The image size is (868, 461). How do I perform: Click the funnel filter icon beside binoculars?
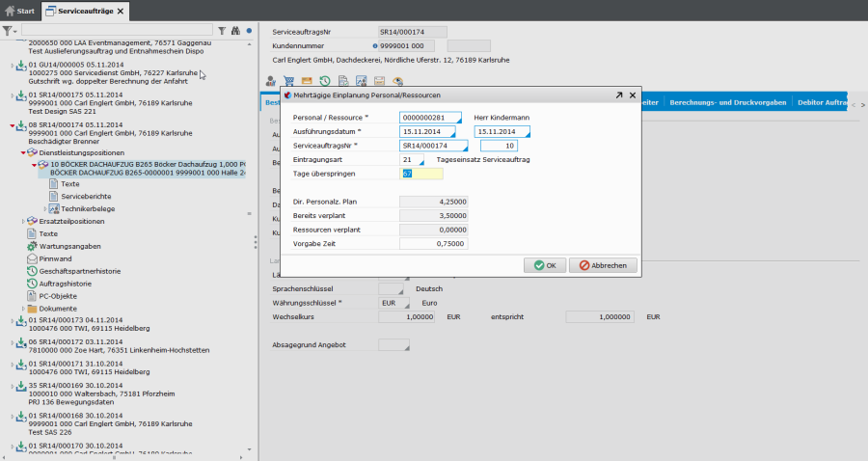221,31
